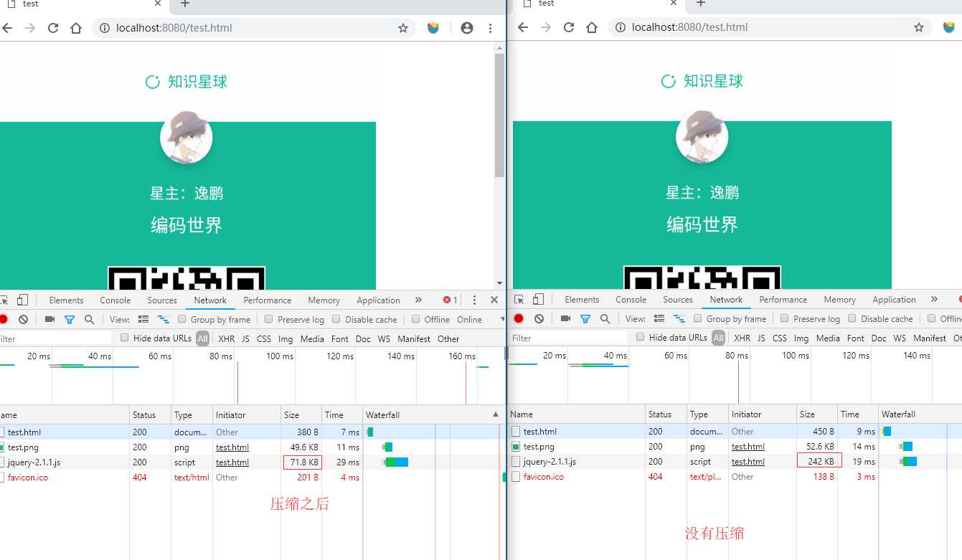Select jquery-2.1.1.js row in left DevTools
Image resolution: width=962 pixels, height=560 pixels.
pos(253,462)
